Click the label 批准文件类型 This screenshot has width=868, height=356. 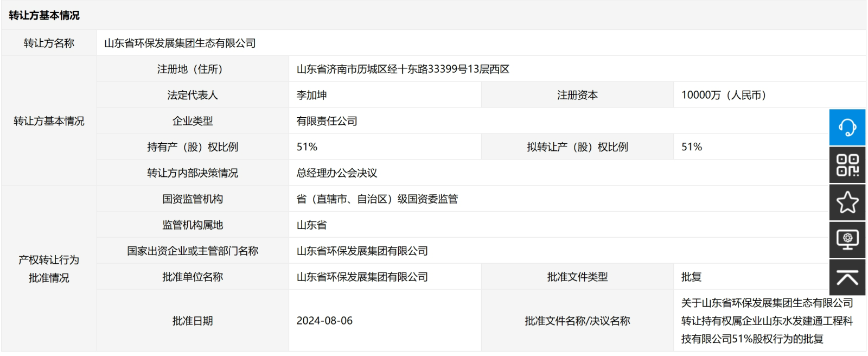577,277
